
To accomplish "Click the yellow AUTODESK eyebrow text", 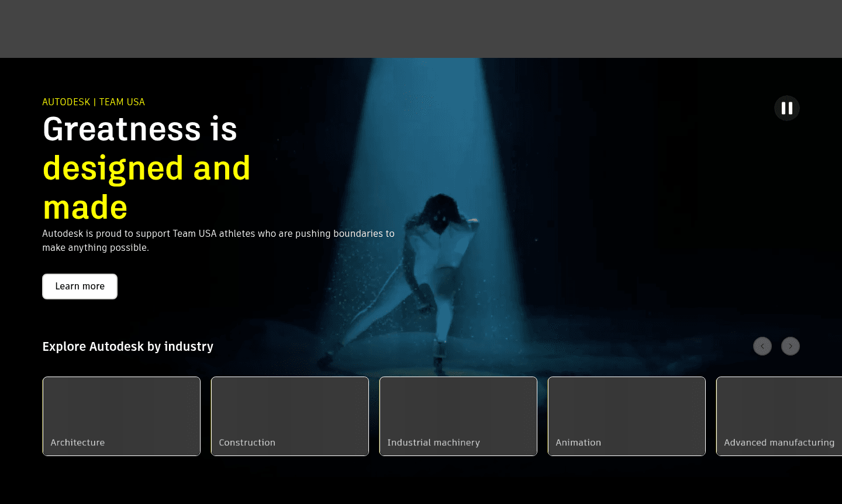I will coord(66,102).
